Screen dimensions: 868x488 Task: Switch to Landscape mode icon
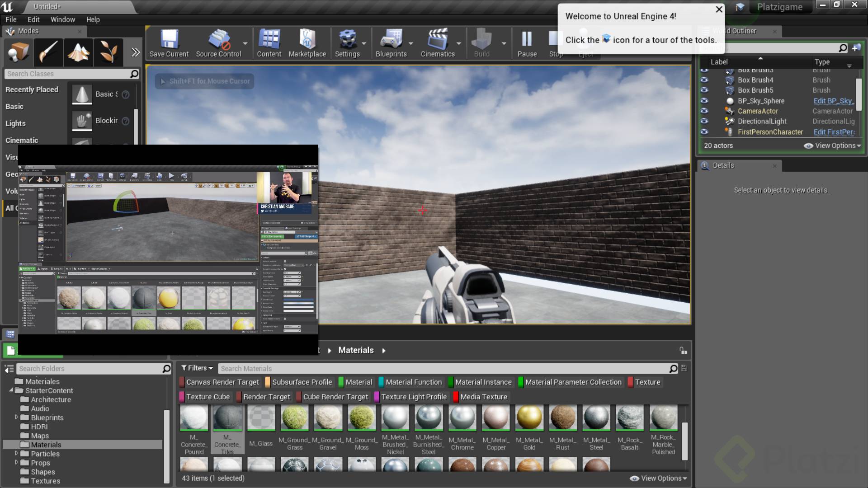point(78,52)
